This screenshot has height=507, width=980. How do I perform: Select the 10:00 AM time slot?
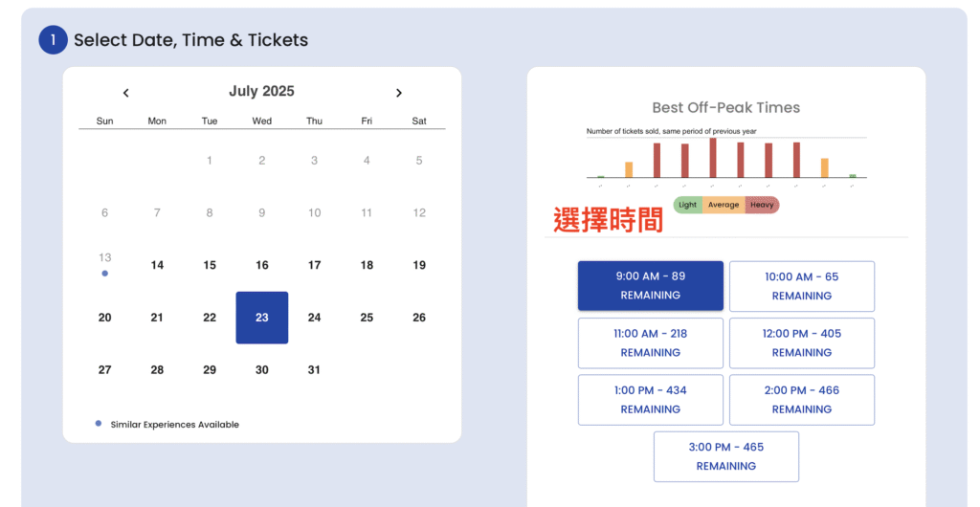[801, 286]
